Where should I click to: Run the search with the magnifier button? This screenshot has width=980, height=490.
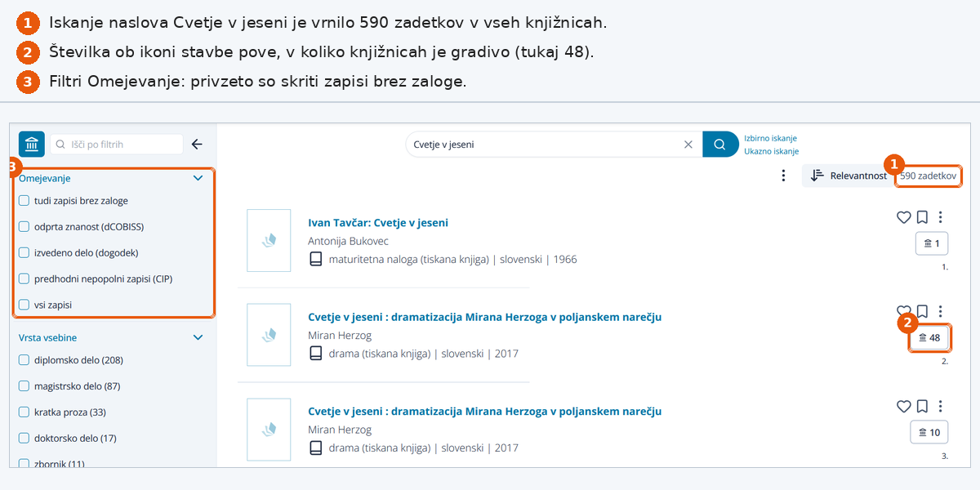(720, 145)
